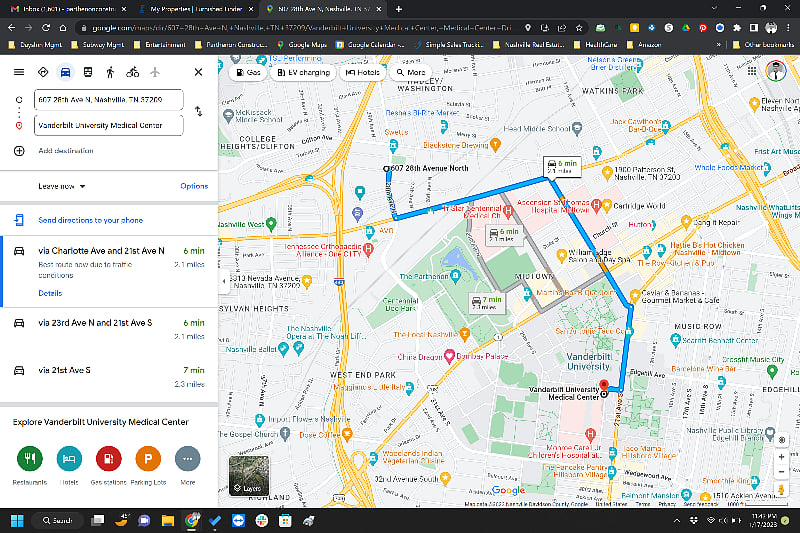Open Windows Start menu
800x533 pixels.
tap(17, 521)
